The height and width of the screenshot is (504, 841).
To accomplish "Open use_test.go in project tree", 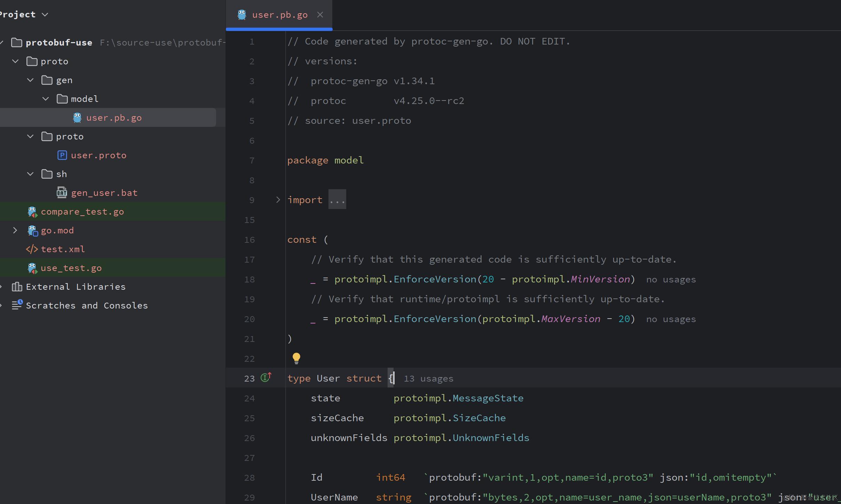I will point(71,268).
